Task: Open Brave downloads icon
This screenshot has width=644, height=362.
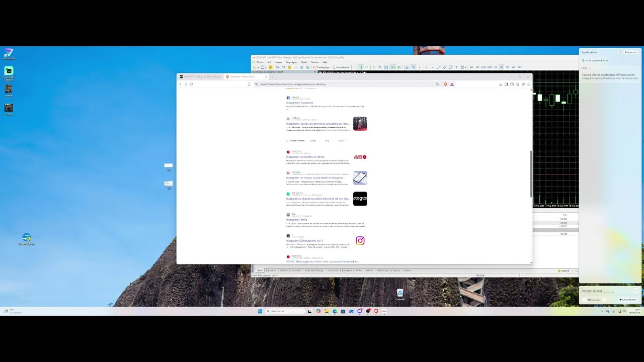Action: (501, 84)
